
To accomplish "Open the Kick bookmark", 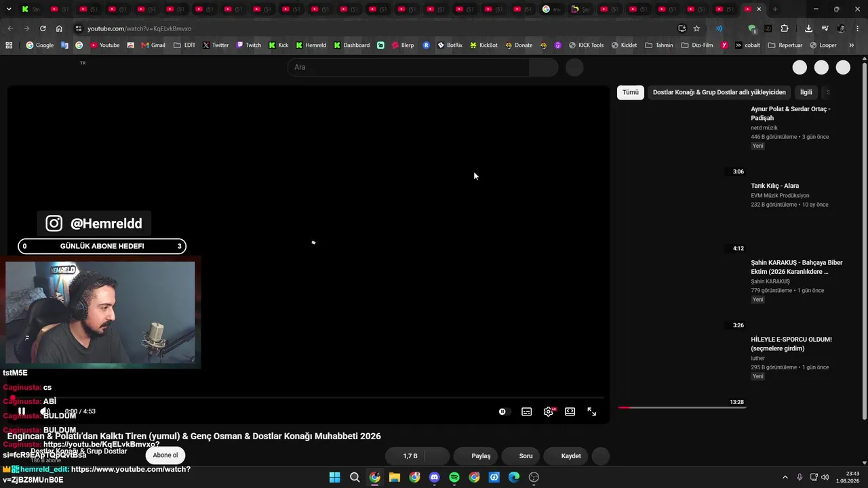I will [279, 45].
